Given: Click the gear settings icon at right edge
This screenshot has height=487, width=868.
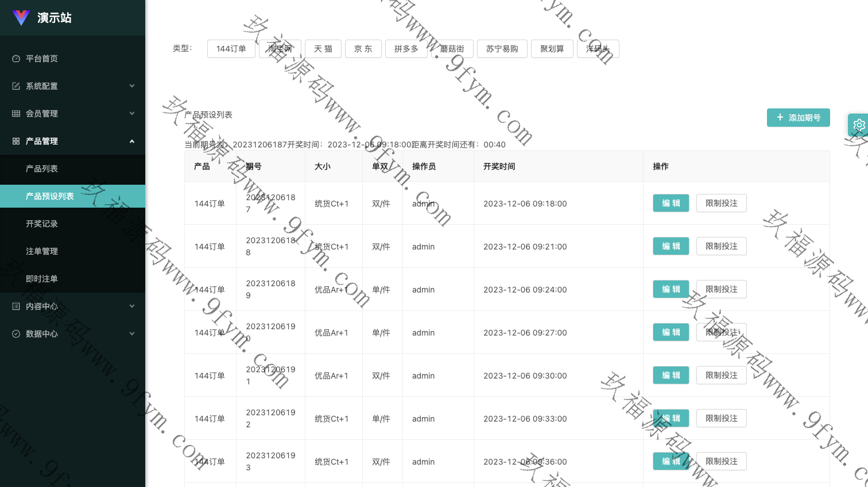Looking at the screenshot, I should pos(859,124).
